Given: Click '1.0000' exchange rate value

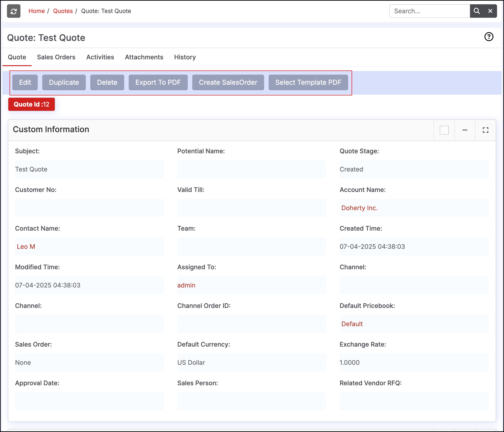Looking at the screenshot, I should (349, 363).
